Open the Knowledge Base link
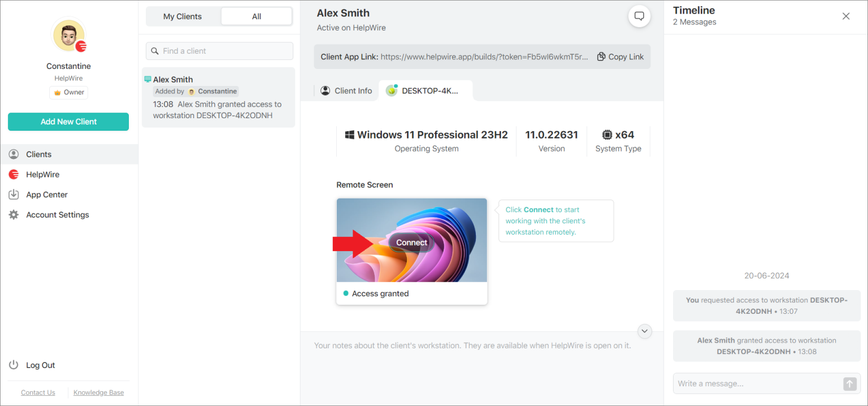The image size is (868, 406). (98, 392)
